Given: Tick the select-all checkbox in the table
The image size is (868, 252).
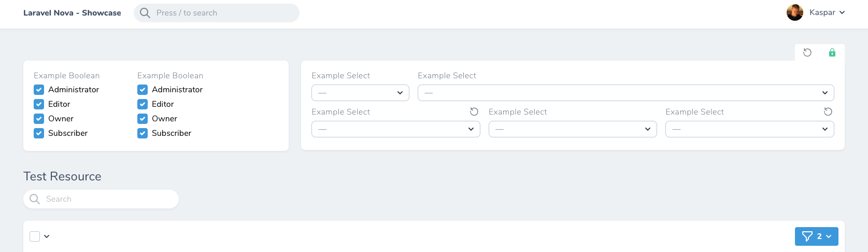Looking at the screenshot, I should tap(35, 236).
